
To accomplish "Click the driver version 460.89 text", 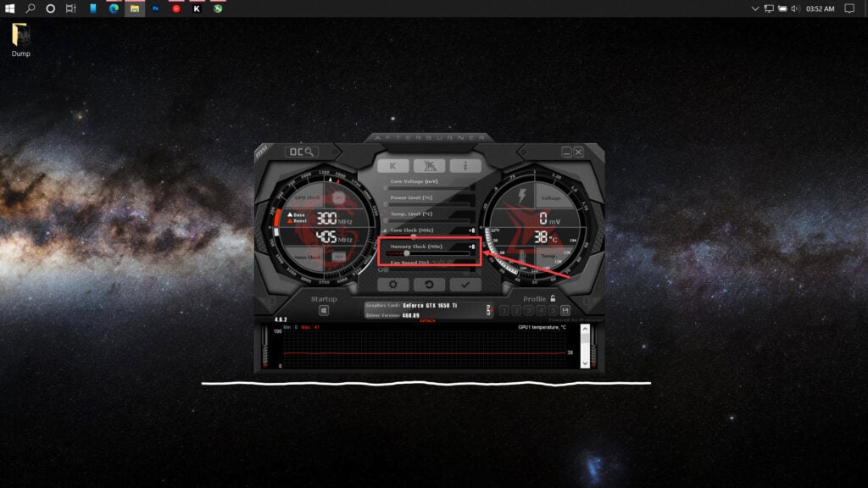I will [411, 315].
